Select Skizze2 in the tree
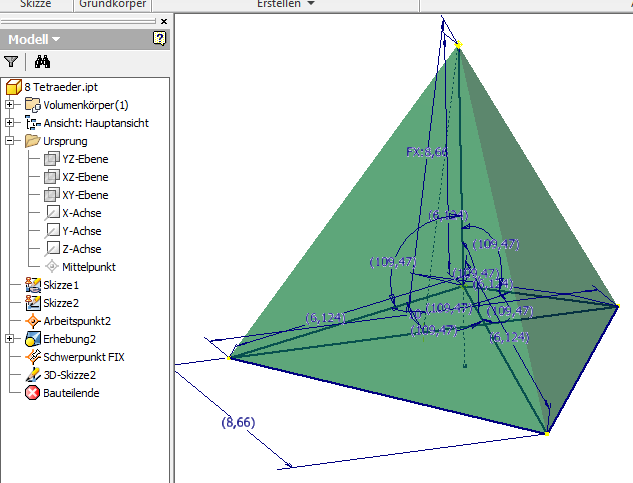 point(61,303)
